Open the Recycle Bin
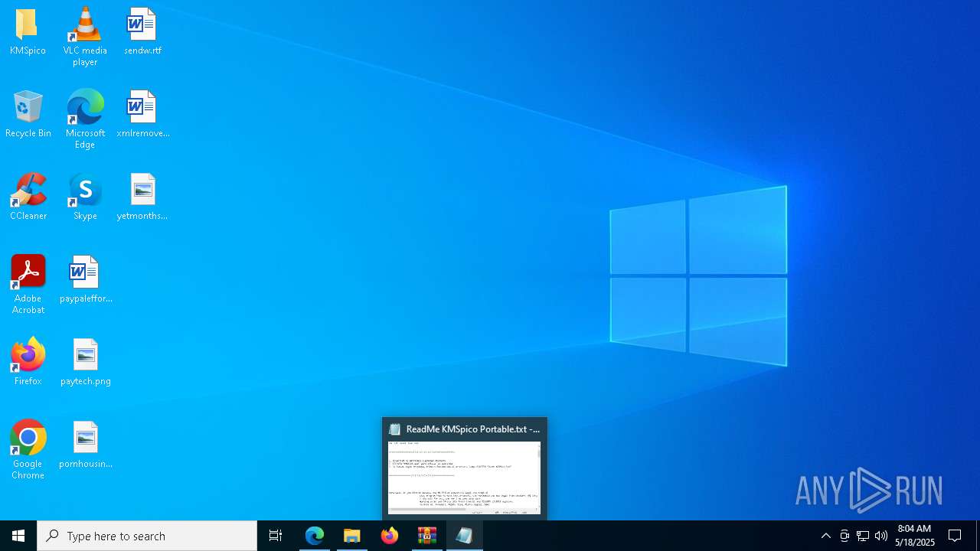 [x=28, y=115]
